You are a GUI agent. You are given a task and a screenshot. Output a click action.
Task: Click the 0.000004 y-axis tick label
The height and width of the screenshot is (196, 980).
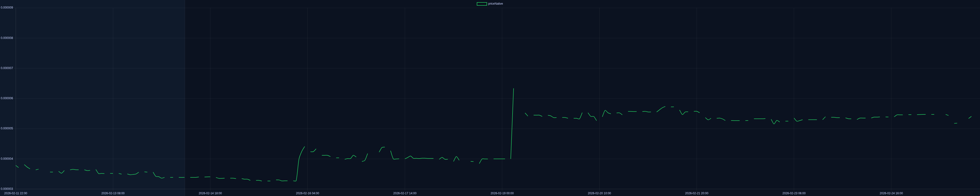[7, 159]
